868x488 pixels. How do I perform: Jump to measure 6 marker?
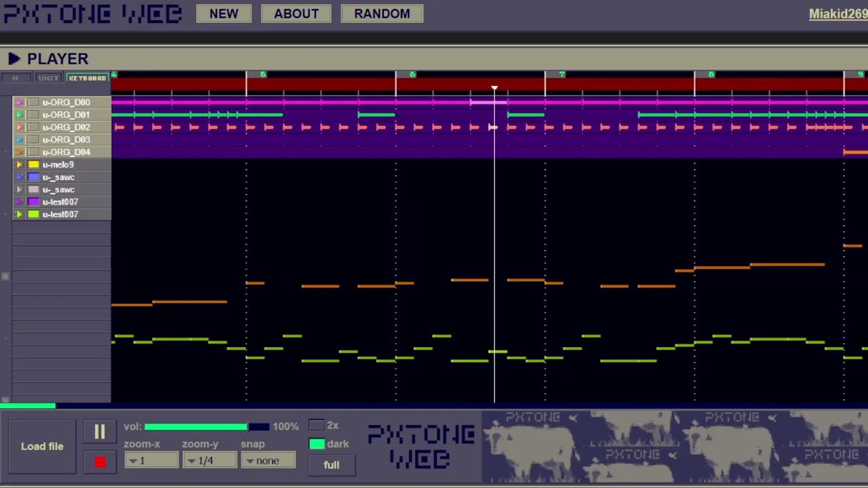(412, 75)
